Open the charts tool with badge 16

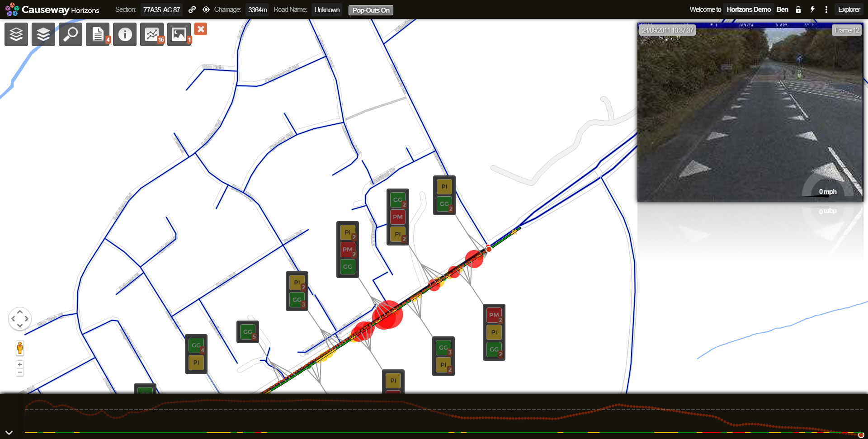coord(152,34)
